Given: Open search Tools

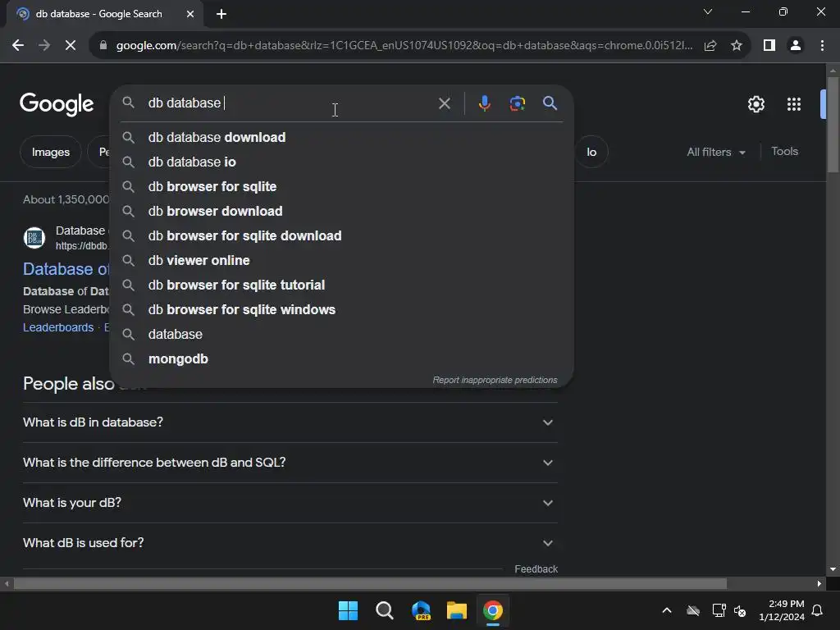Looking at the screenshot, I should [784, 152].
